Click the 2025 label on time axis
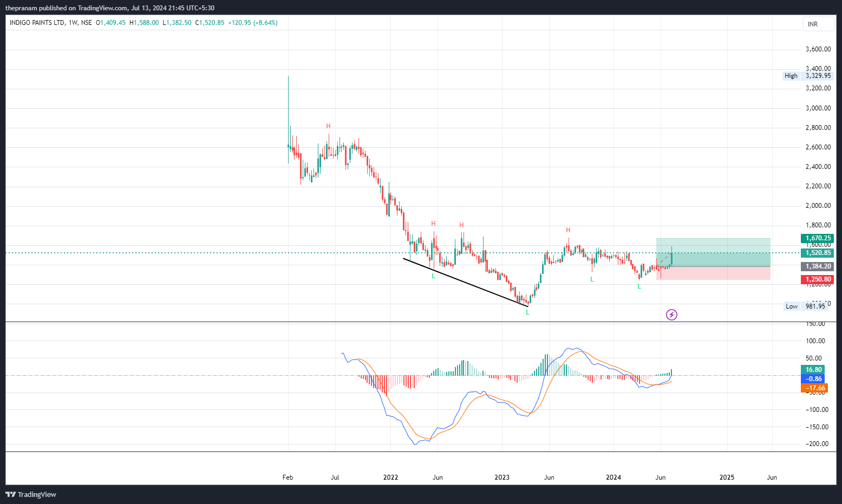842x504 pixels. [x=727, y=477]
